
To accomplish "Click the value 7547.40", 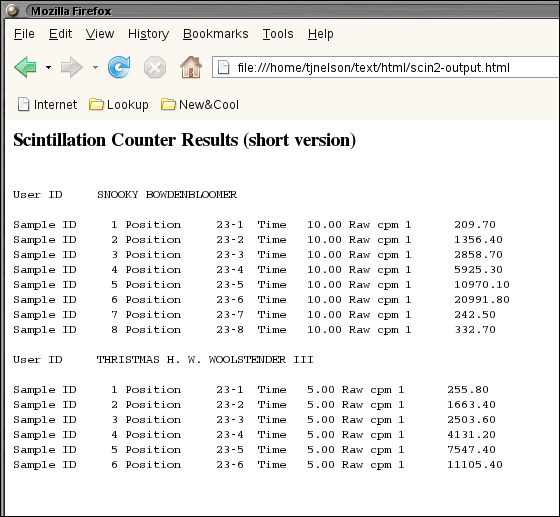I will (471, 450).
